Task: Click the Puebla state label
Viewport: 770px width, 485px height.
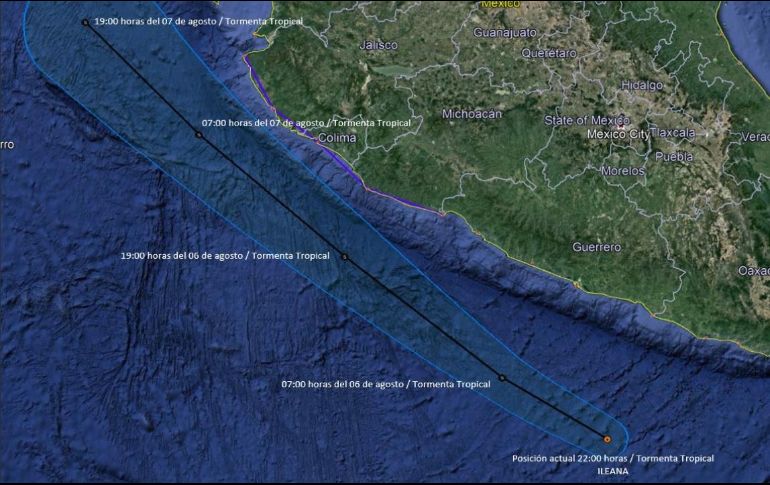Action: coord(674,157)
